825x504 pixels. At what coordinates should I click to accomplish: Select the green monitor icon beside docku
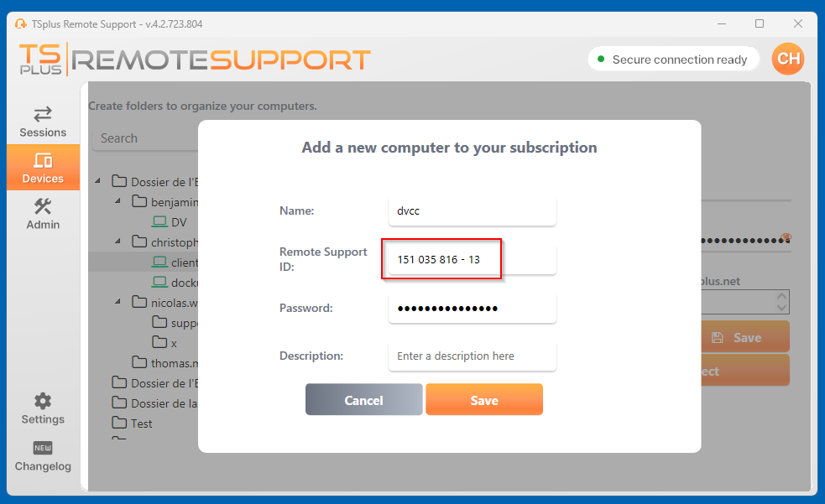(161, 282)
